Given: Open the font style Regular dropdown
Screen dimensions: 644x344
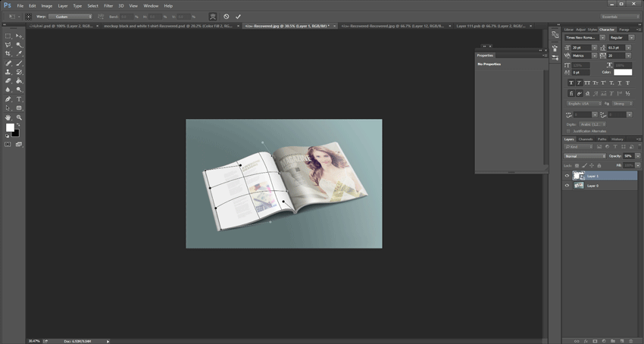Looking at the screenshot, I should click(632, 37).
